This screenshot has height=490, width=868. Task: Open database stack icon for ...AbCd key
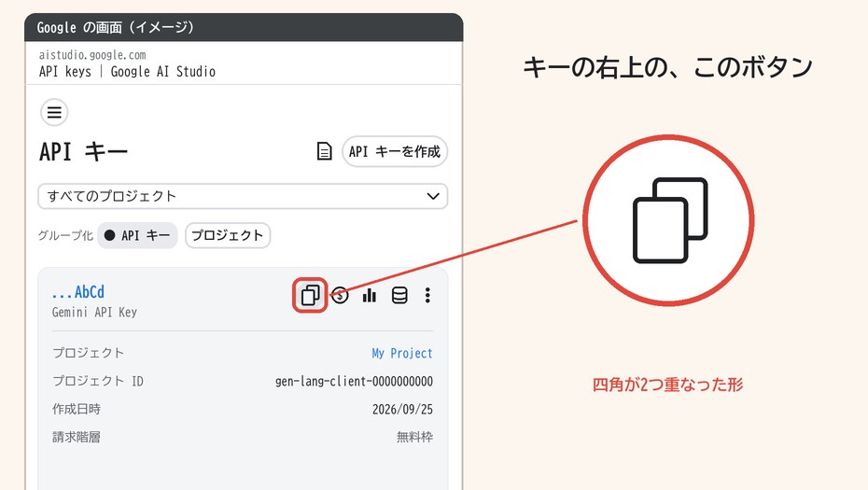(x=399, y=295)
